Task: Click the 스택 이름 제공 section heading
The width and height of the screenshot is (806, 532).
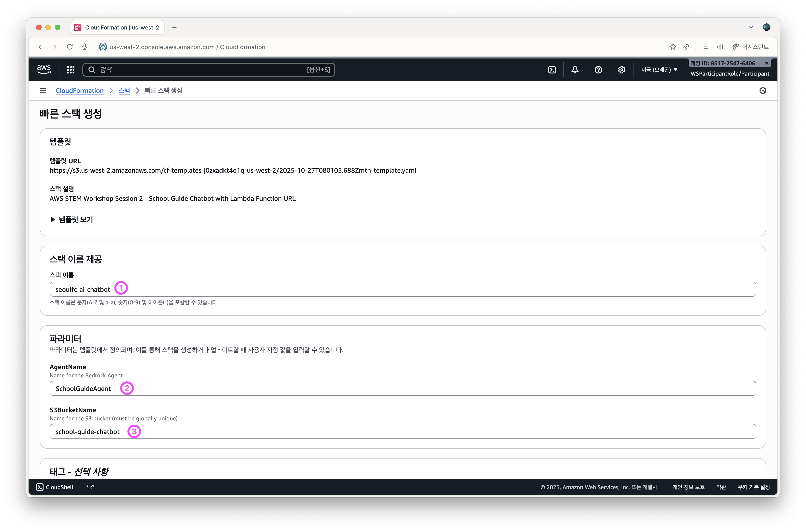Action: tap(76, 259)
